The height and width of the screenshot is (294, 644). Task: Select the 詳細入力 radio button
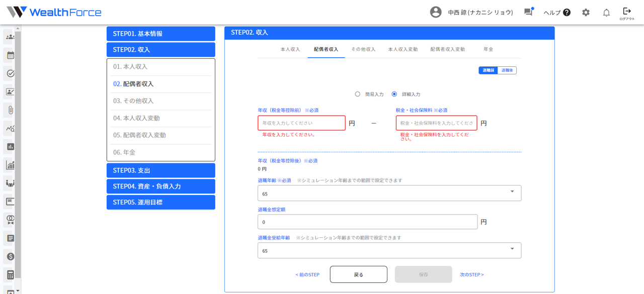click(x=394, y=94)
